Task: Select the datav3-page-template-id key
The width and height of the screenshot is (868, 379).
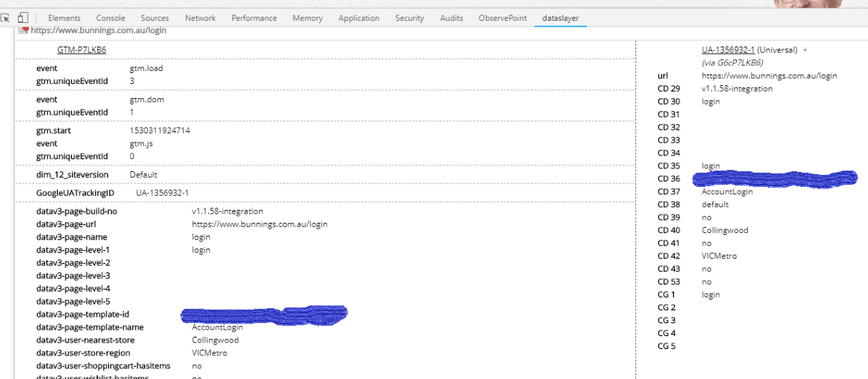Action: (83, 315)
